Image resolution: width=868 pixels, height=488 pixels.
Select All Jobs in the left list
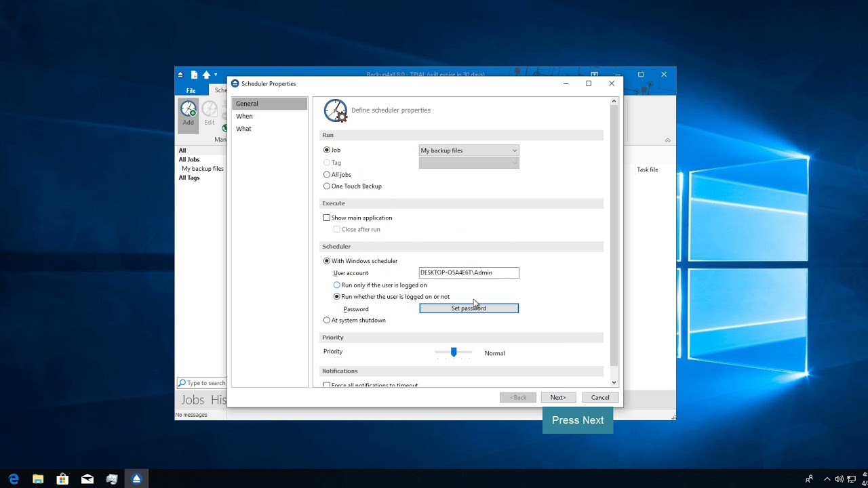point(189,160)
